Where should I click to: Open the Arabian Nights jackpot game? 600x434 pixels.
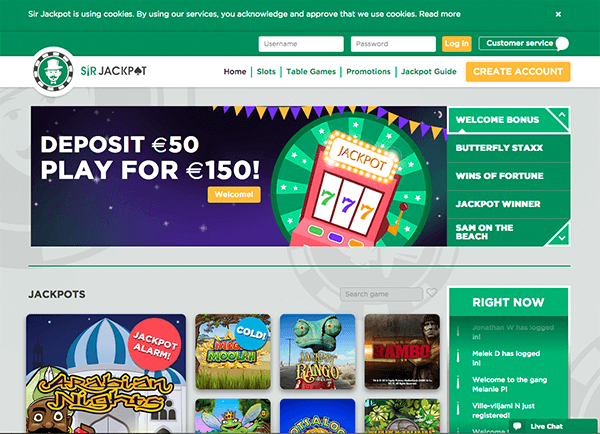[106, 374]
